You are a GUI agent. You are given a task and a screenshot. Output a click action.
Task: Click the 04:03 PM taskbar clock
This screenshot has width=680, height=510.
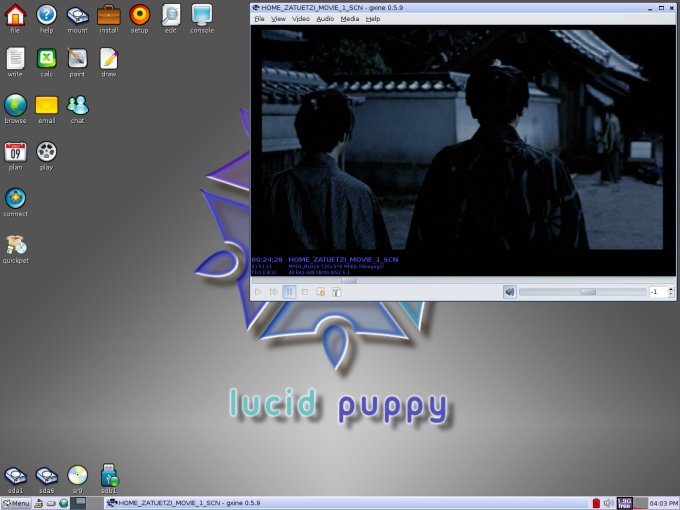(x=664, y=503)
